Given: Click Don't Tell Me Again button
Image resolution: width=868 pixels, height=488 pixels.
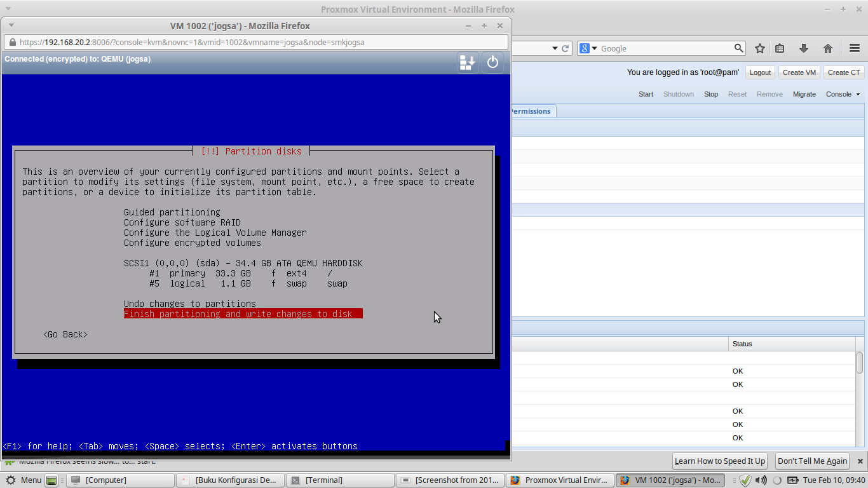Looking at the screenshot, I should point(813,461).
